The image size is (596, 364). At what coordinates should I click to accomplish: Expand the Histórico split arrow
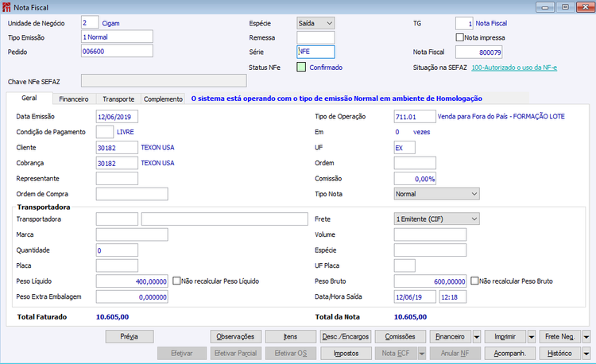point(586,354)
